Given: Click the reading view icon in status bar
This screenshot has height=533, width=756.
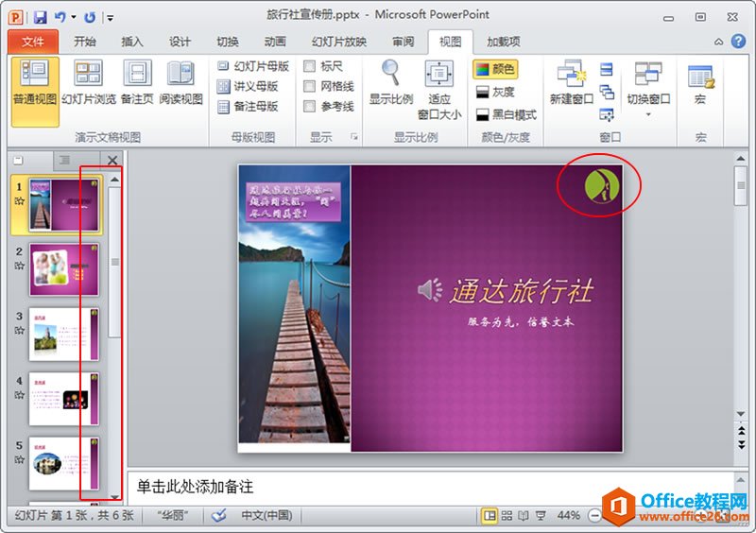Looking at the screenshot, I should tap(524, 516).
